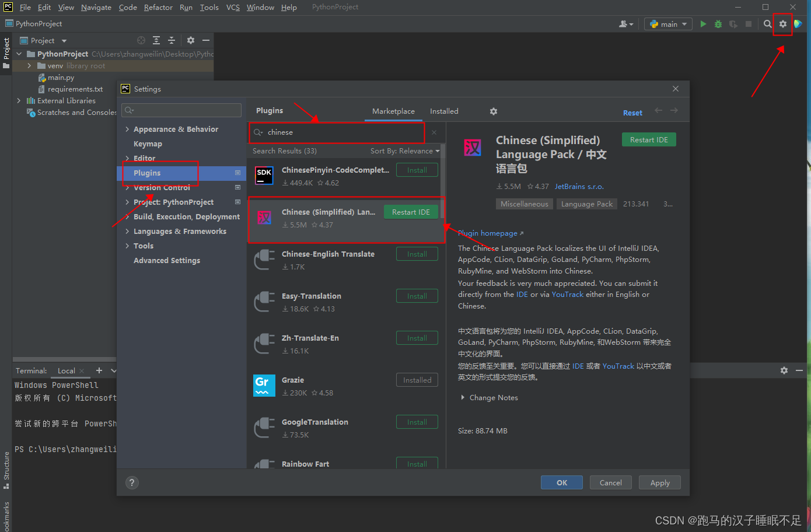
Task: Open terminal tabs dropdown arrow
Action: (114, 370)
